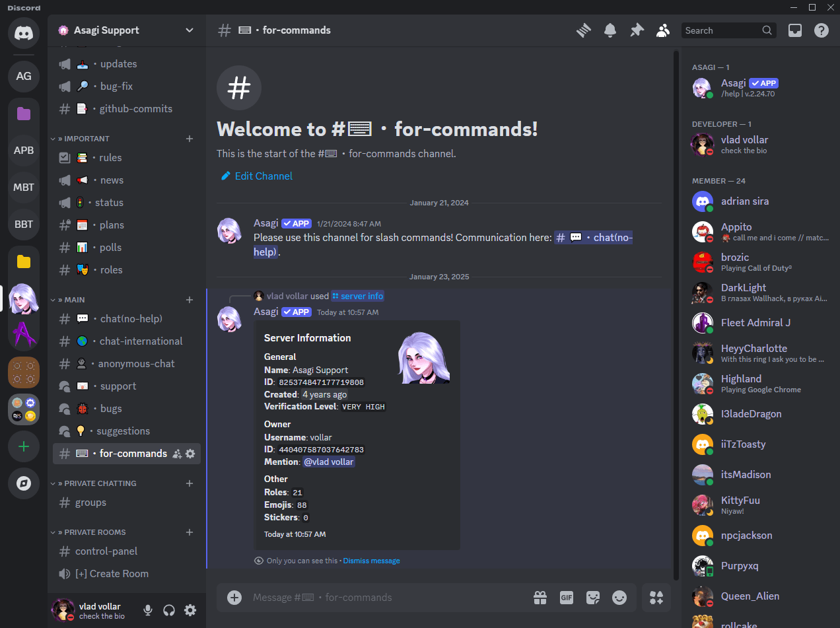Open the control-panel channel
840x628 pixels.
click(x=127, y=551)
